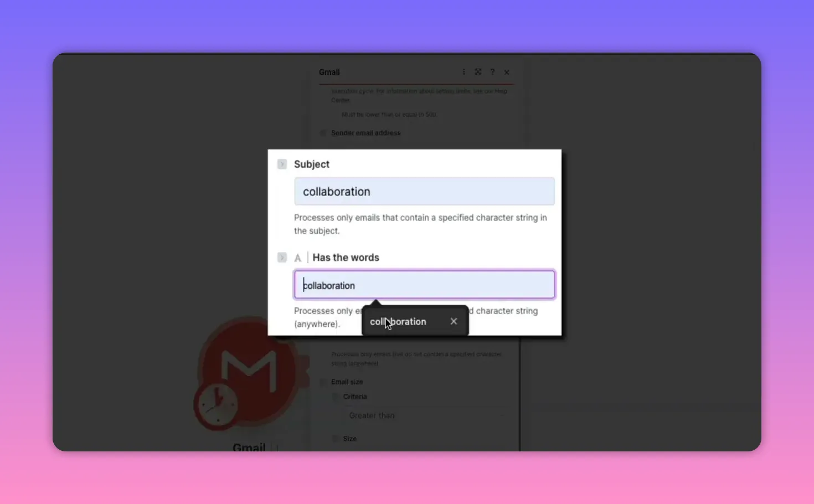Focus the Subject input field
This screenshot has width=814, height=504.
point(424,192)
